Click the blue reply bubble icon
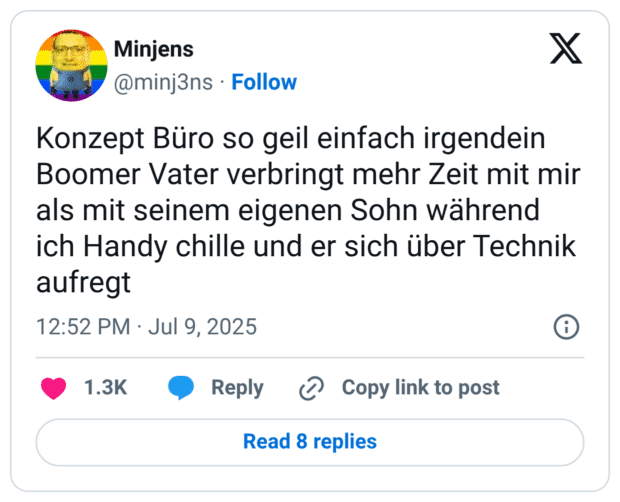Viewport: 620px width, 502px height. [x=181, y=388]
